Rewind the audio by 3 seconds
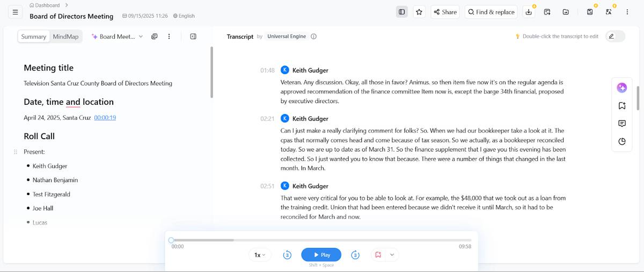This screenshot has height=272, width=644. pyautogui.click(x=287, y=255)
